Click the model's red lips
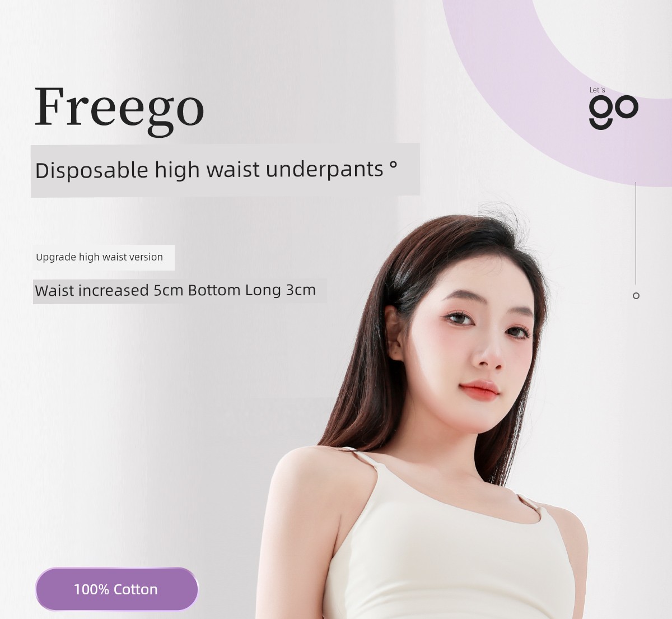The image size is (672, 619). coord(479,390)
